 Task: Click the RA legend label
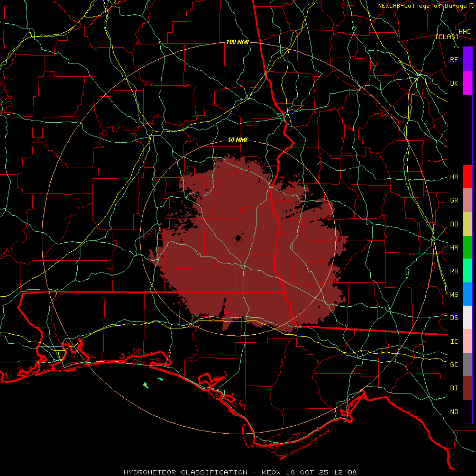tap(454, 271)
